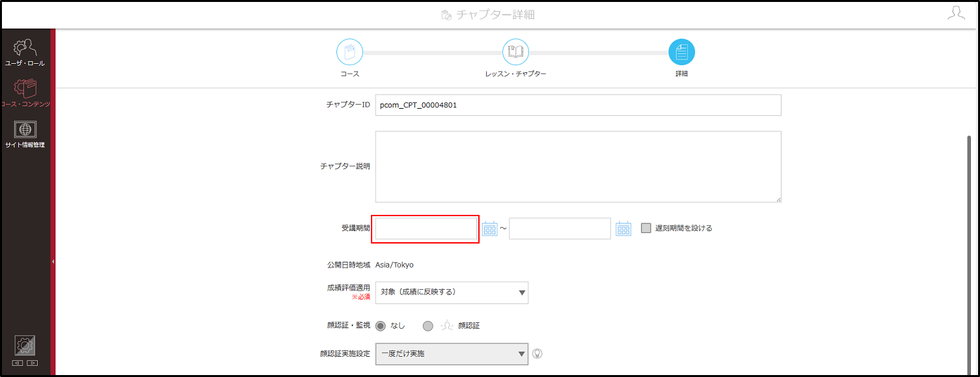This screenshot has width=980, height=377.
Task: Click the vertical scrollbar on the right
Action: [970, 254]
